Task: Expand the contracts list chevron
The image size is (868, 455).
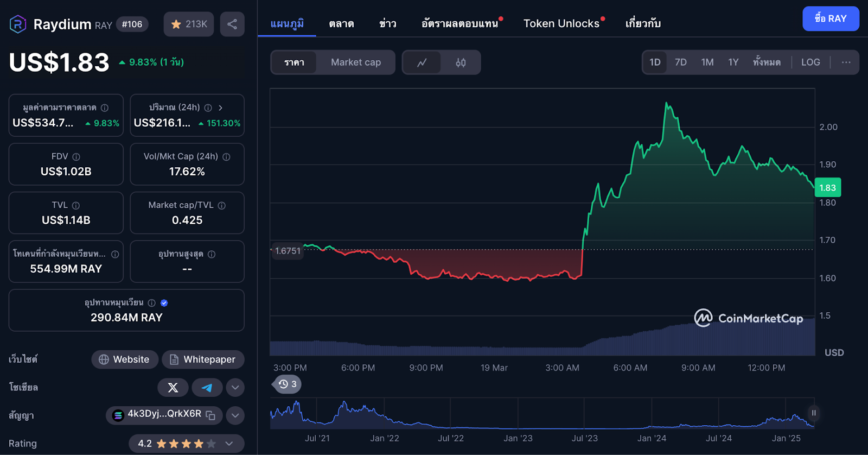Action: pyautogui.click(x=235, y=416)
